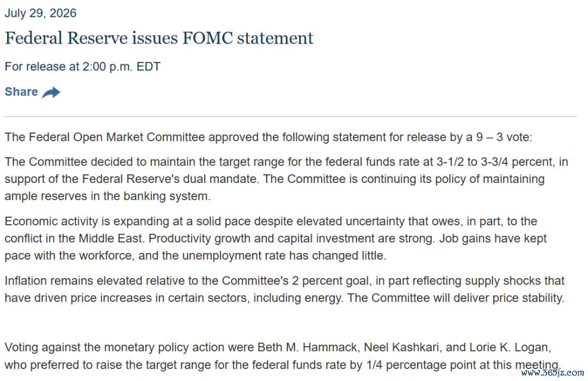Click the '3-1/2 to 3-3/4 percent' rate range
This screenshot has width=588, height=381.
494,162
